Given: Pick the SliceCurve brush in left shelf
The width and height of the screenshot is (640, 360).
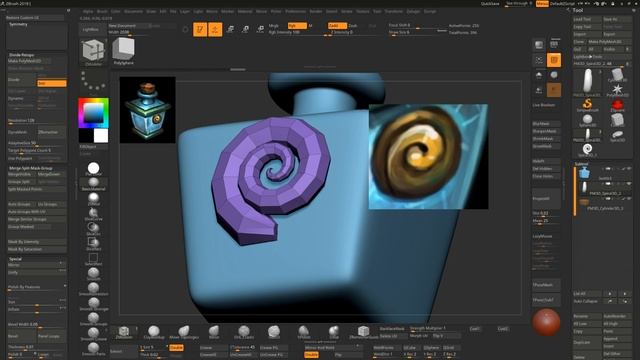Looking at the screenshot, I should (x=93, y=214).
